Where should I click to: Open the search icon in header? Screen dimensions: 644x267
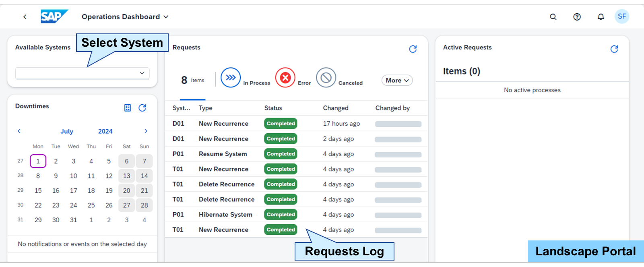[553, 17]
